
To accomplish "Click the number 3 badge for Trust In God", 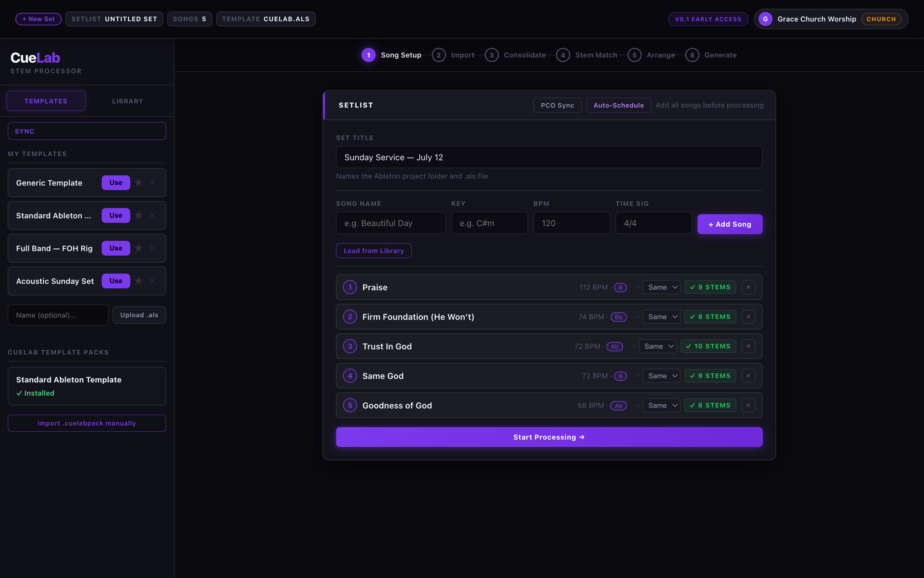I will (x=350, y=346).
